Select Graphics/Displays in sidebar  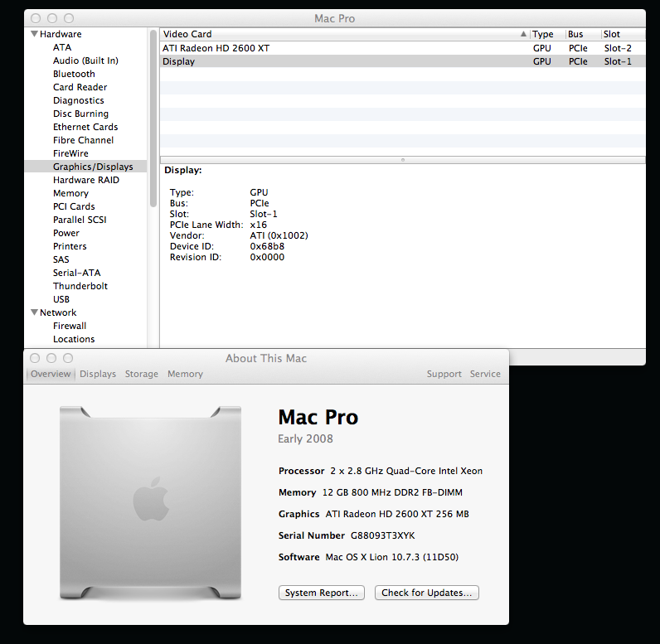(x=86, y=167)
